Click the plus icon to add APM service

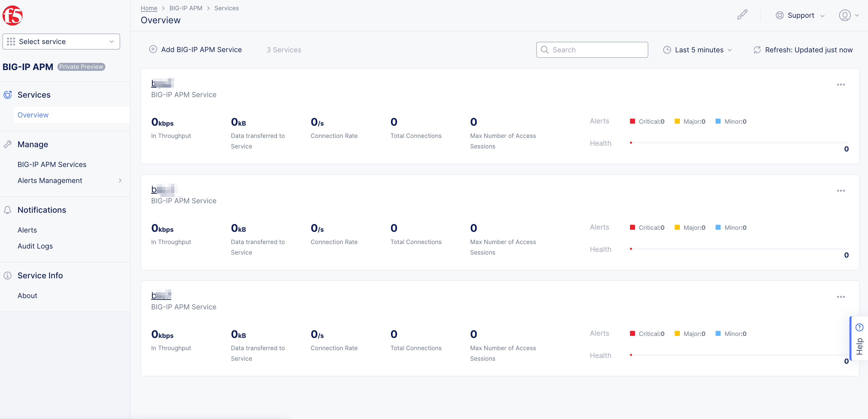click(153, 50)
